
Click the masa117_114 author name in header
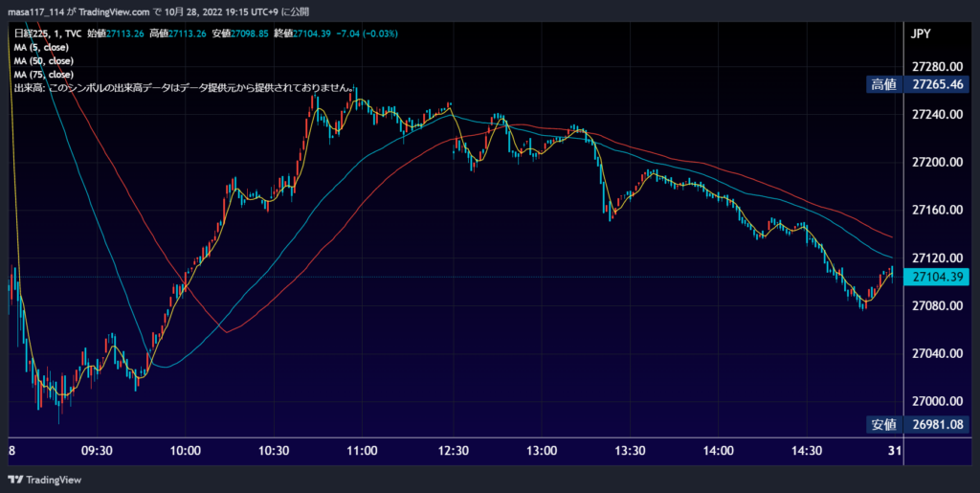click(35, 11)
